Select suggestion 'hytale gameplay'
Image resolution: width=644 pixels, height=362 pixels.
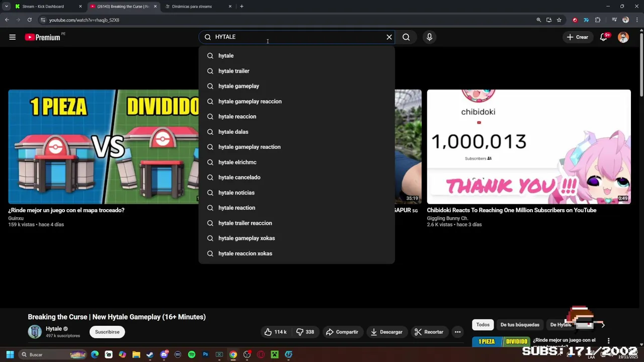pos(296,86)
